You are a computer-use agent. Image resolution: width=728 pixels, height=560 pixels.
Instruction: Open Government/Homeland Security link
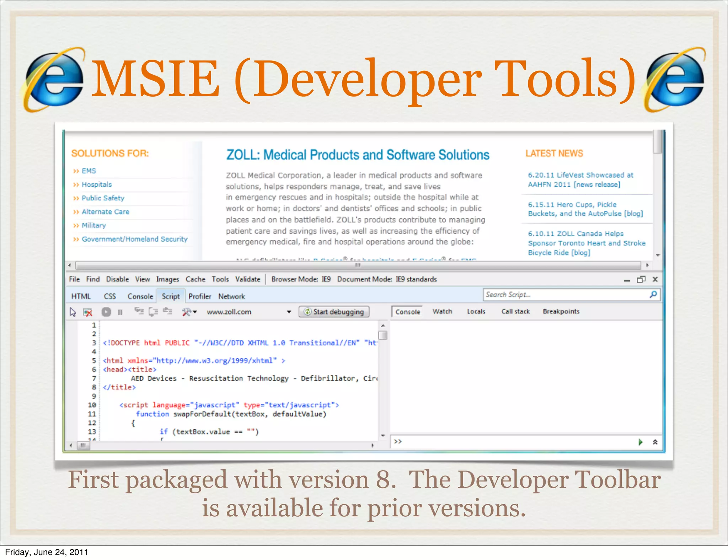point(135,239)
